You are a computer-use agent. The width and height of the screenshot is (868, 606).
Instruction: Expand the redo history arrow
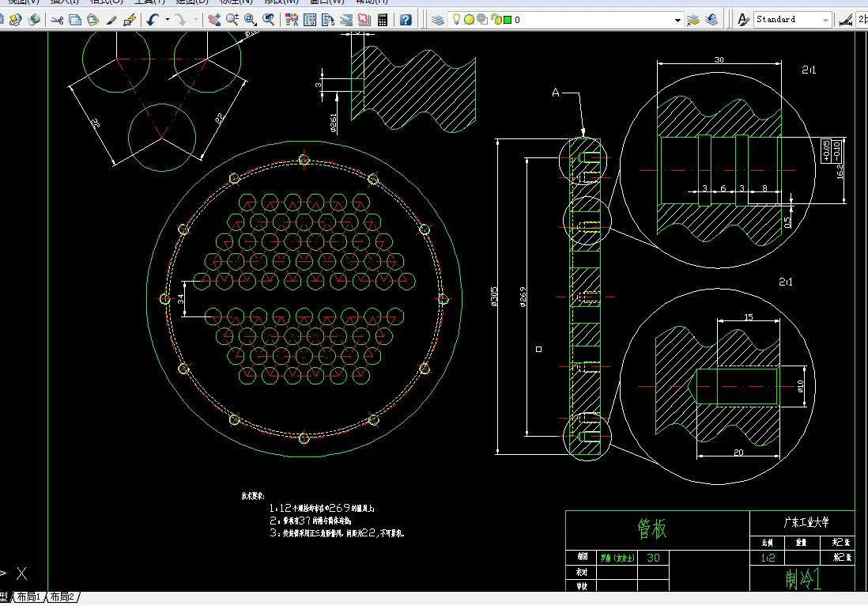pos(195,20)
